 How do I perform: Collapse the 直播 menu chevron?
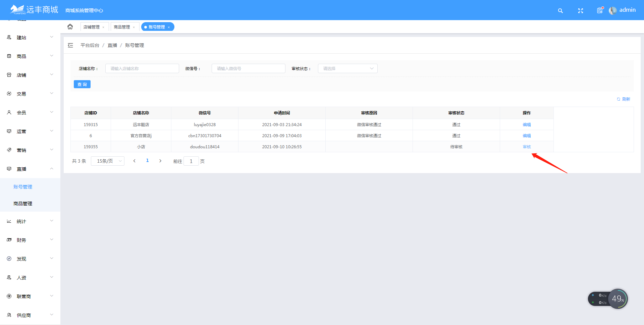point(52,168)
